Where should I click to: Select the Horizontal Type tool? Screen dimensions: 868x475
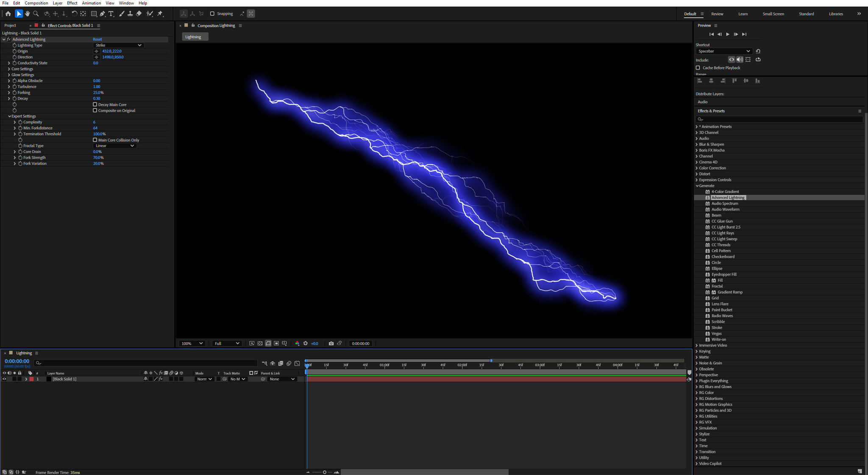tap(111, 14)
